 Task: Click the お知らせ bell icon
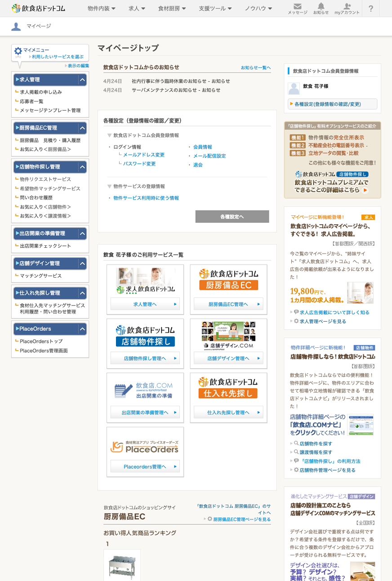pos(321,6)
